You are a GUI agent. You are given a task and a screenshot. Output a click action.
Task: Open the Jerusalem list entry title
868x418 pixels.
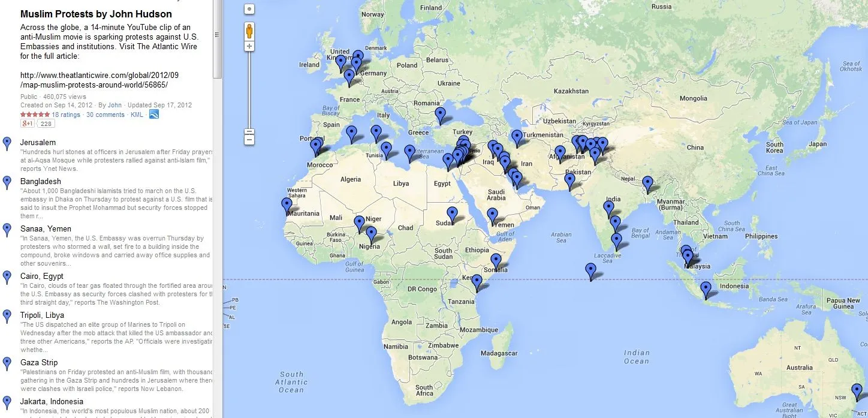(x=38, y=142)
